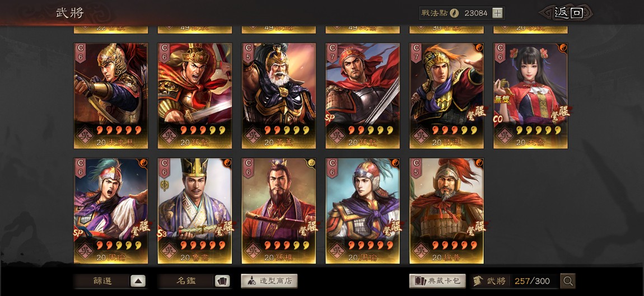644x296 pixels.
Task: Select the 孫權 general card portrait
Action: (278, 200)
